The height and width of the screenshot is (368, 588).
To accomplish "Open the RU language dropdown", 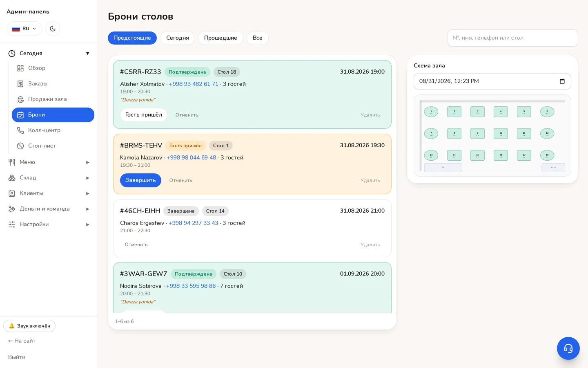I will tap(24, 29).
